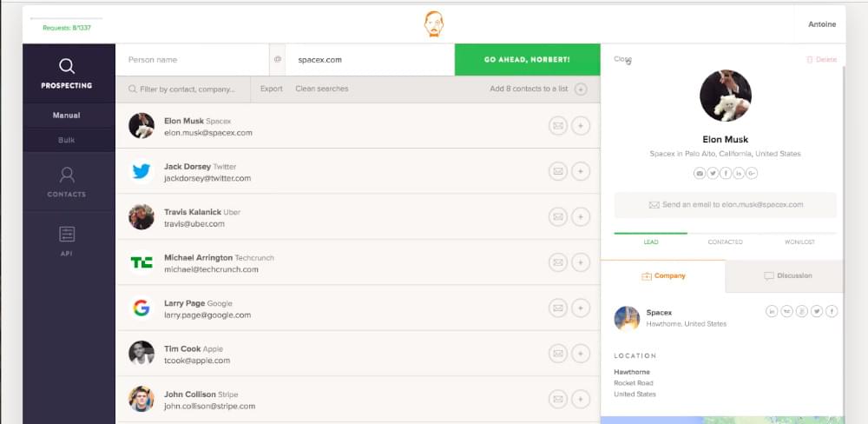Set lead status to Won/Lost
Viewport: 868px width, 424px height.
799,242
